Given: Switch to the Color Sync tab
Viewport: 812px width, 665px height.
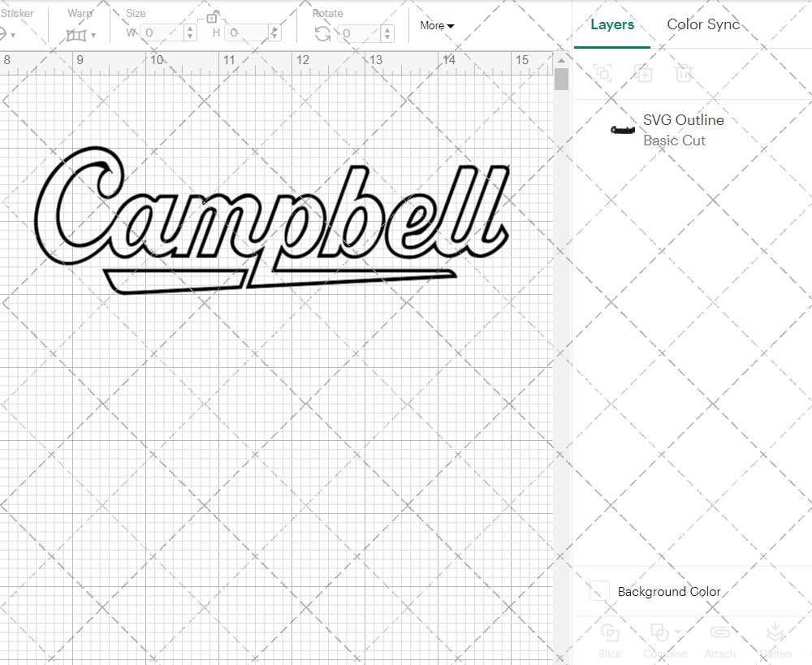Looking at the screenshot, I should coord(703,24).
